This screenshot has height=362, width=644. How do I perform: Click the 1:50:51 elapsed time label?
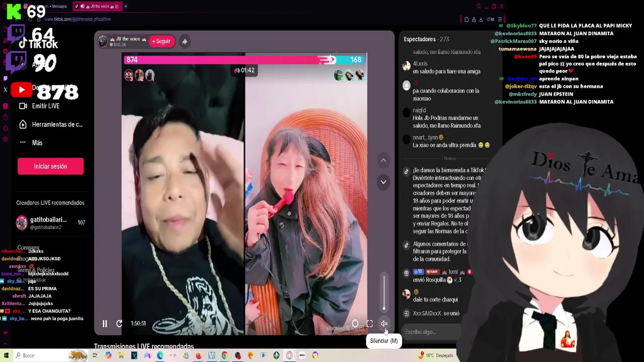tap(138, 324)
